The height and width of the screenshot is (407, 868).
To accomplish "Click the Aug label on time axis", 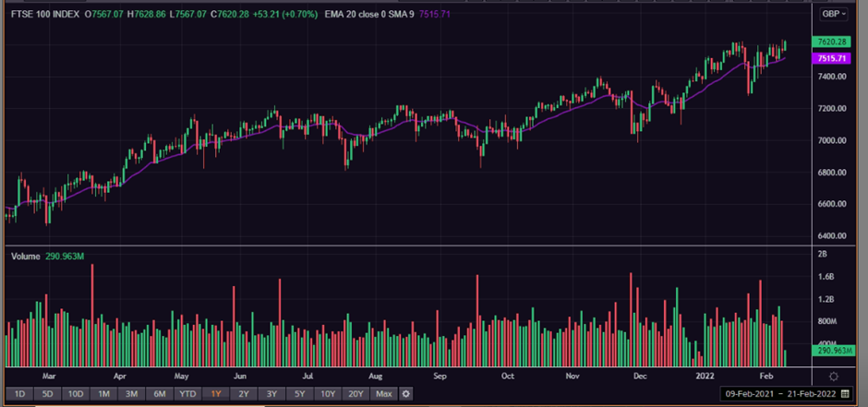I will tap(375, 376).
